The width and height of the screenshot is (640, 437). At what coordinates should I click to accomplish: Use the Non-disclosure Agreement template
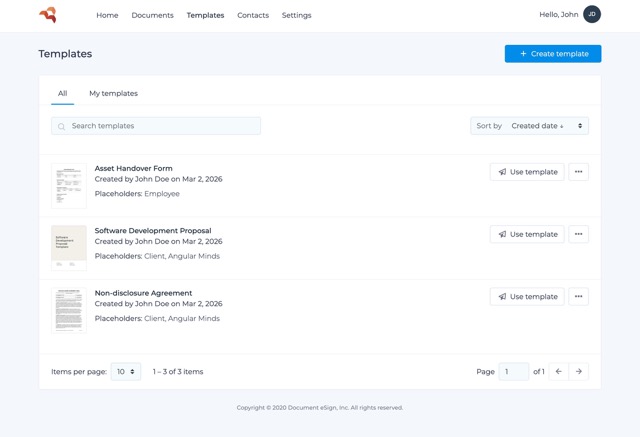click(x=527, y=297)
